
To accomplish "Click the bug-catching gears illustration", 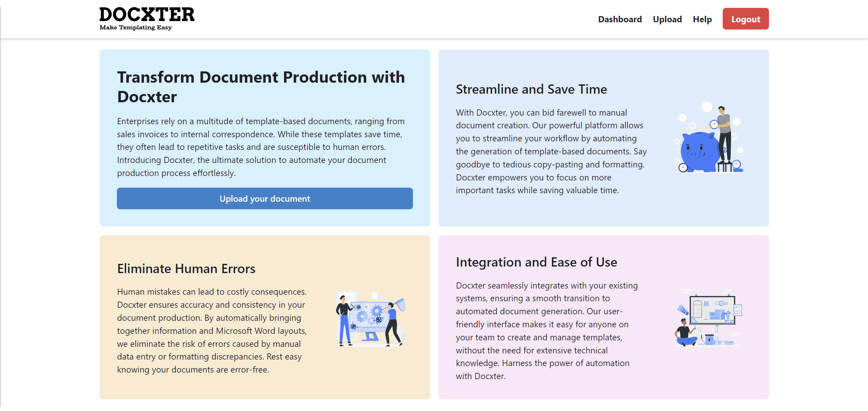I will [370, 317].
